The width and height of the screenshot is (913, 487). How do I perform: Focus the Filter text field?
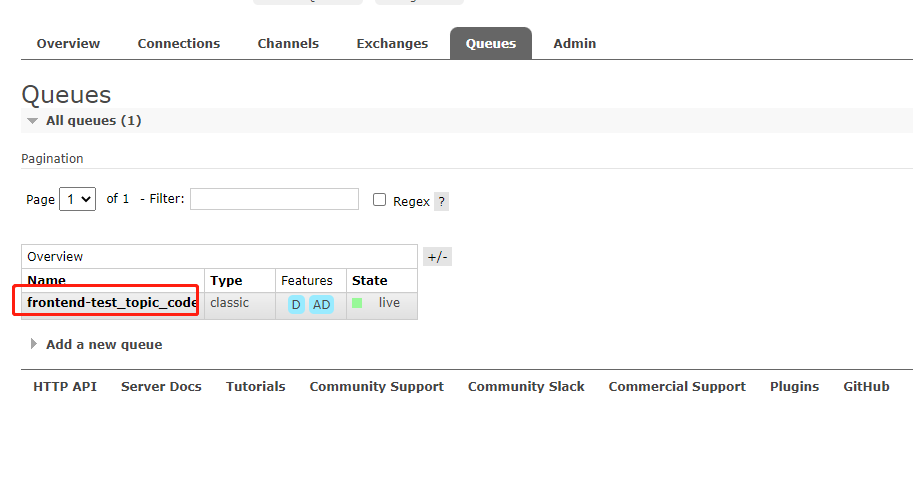pos(274,199)
